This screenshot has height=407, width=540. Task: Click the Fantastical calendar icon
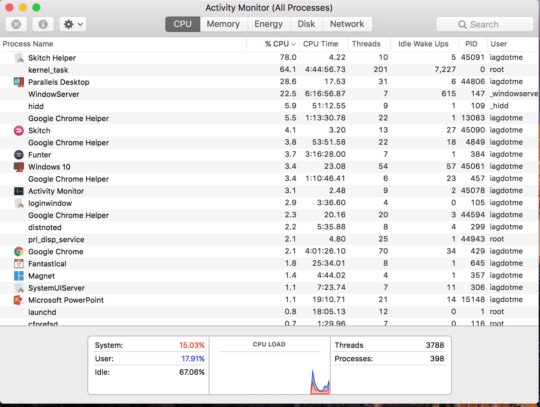[x=19, y=264]
